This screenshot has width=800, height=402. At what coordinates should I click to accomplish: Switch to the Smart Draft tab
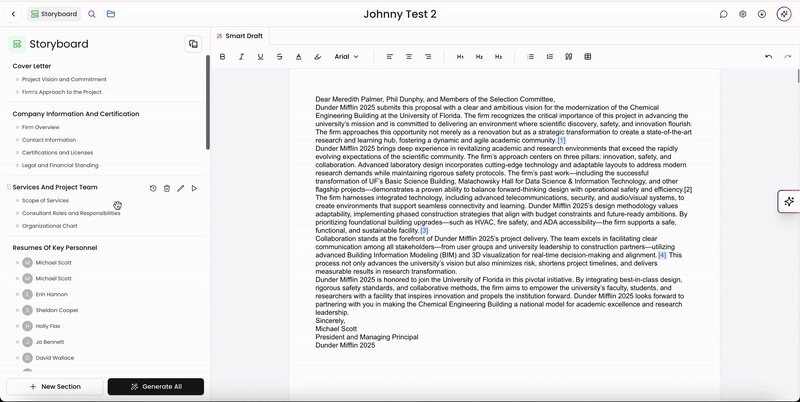[x=240, y=36]
